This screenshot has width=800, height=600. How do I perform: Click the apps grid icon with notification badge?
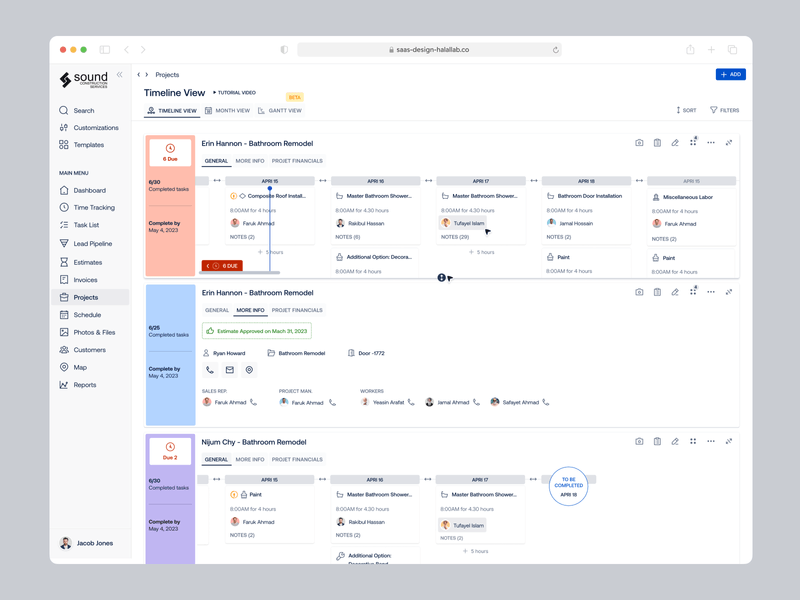pyautogui.click(x=694, y=143)
